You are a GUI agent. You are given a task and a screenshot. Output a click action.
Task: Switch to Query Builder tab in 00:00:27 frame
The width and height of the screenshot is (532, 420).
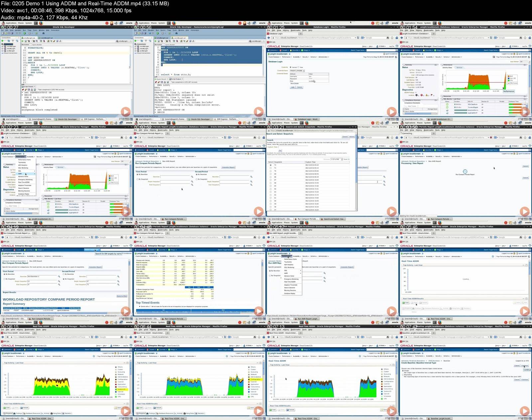(37, 45)
